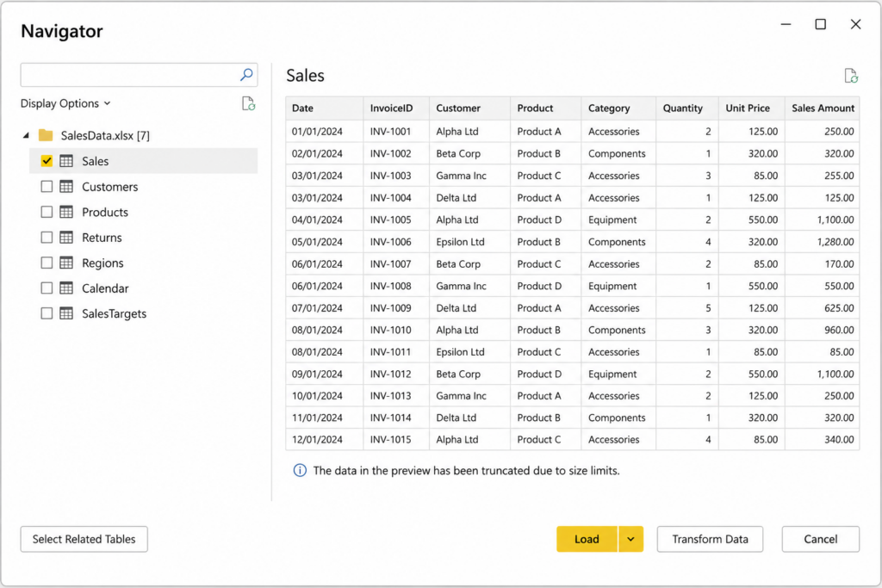Click the Date column header

[325, 108]
